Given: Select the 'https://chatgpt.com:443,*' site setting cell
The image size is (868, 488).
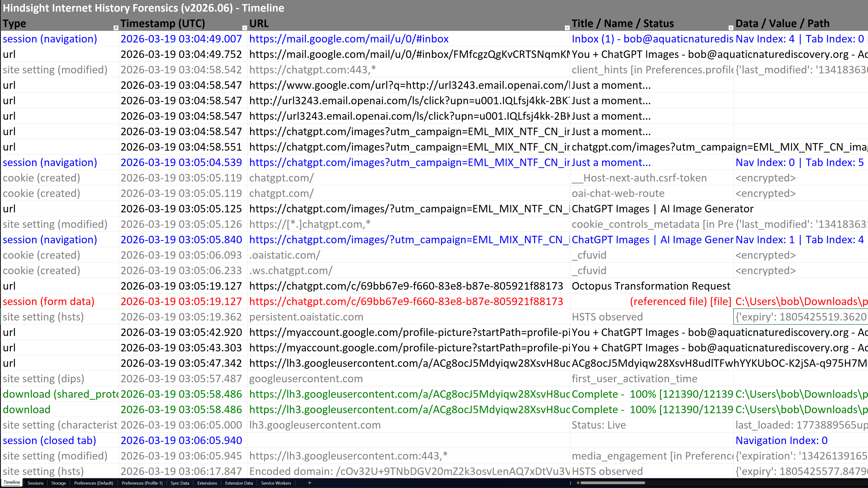Looking at the screenshot, I should [x=409, y=70].
